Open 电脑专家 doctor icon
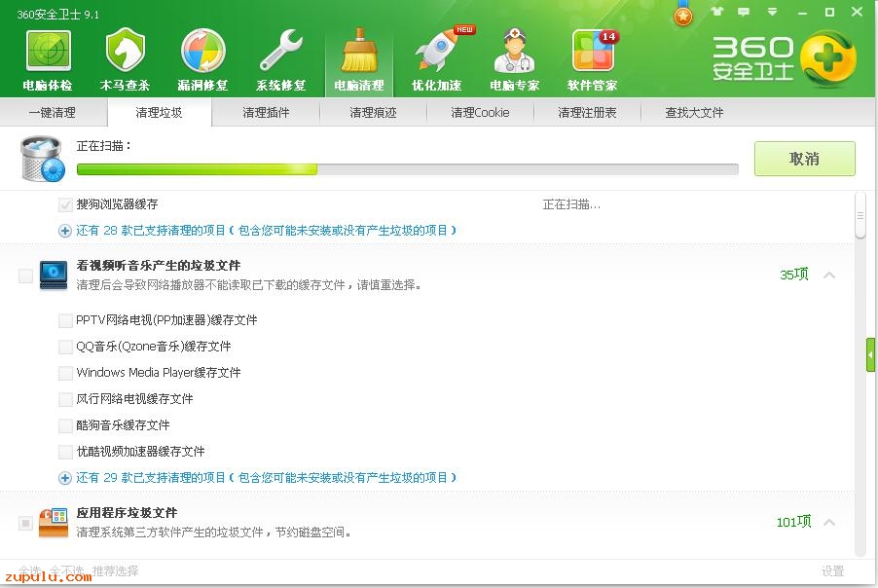 tap(515, 60)
